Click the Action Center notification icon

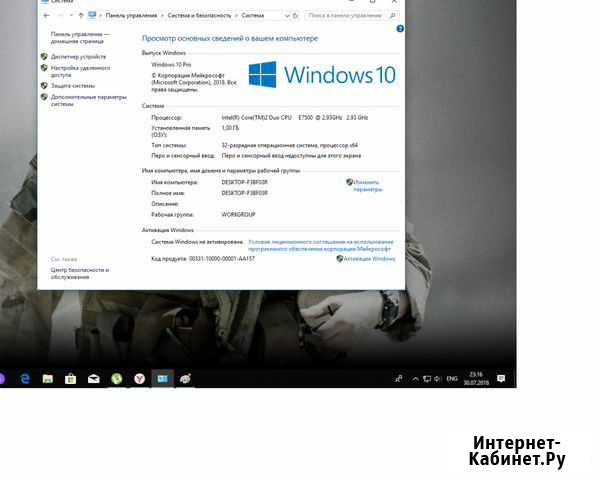[x=500, y=379]
